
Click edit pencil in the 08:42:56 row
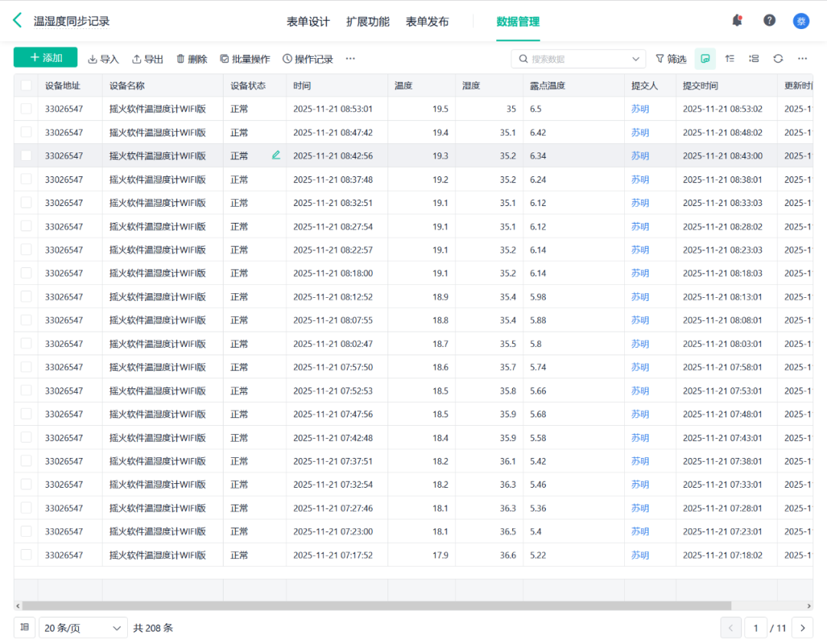coord(276,155)
